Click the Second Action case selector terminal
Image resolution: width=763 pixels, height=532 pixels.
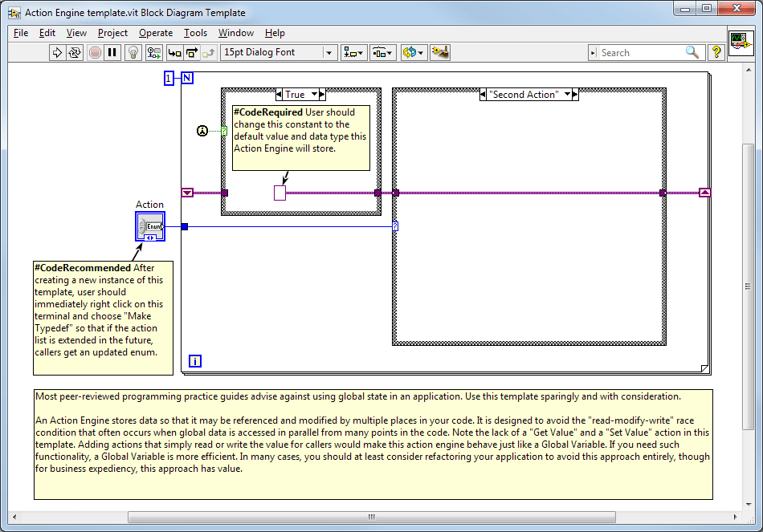click(395, 226)
